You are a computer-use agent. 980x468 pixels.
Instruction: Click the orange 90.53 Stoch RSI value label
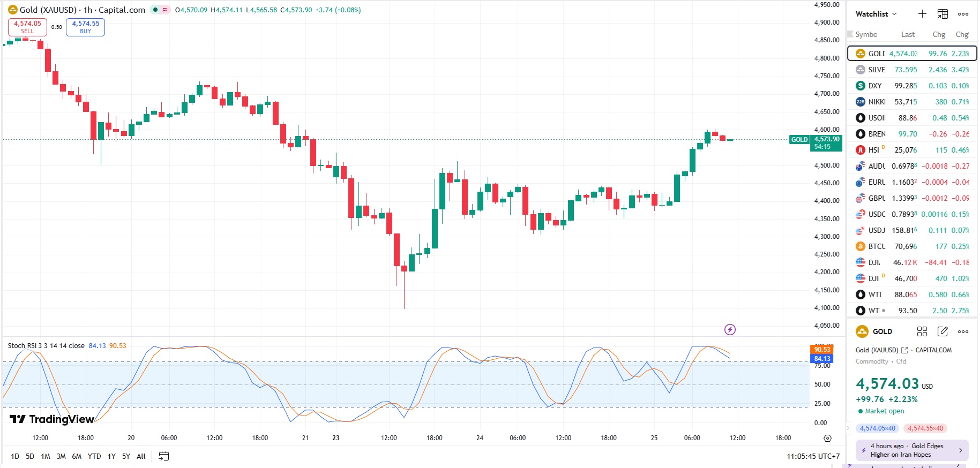822,350
